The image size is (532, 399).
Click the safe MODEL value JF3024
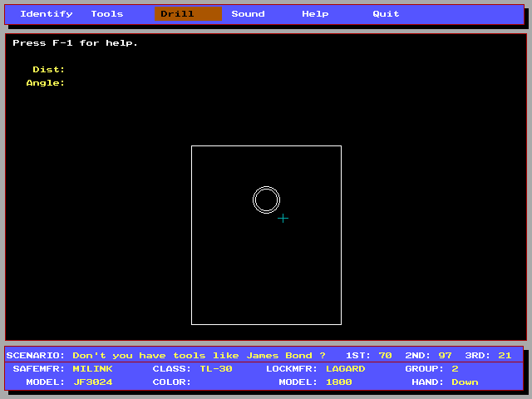(92, 382)
